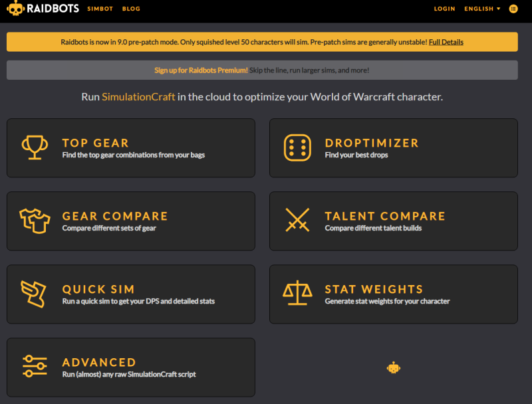This screenshot has height=404, width=532.
Task: Click 'Find your best drops' text
Action: [x=356, y=155]
